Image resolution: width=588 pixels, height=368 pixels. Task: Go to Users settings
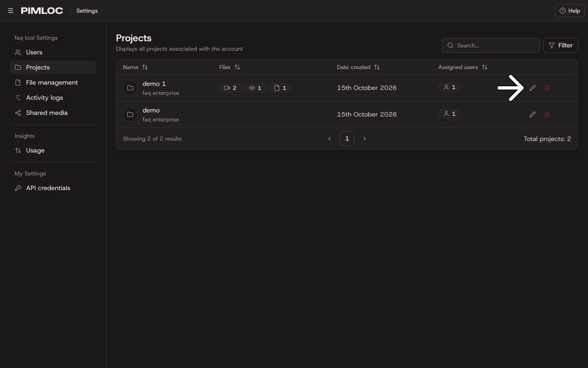click(53, 52)
